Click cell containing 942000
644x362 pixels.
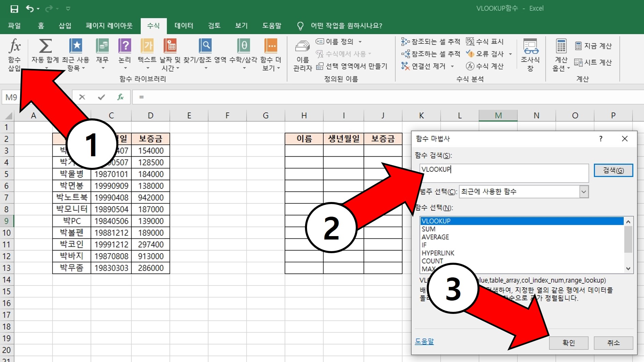[x=150, y=198]
